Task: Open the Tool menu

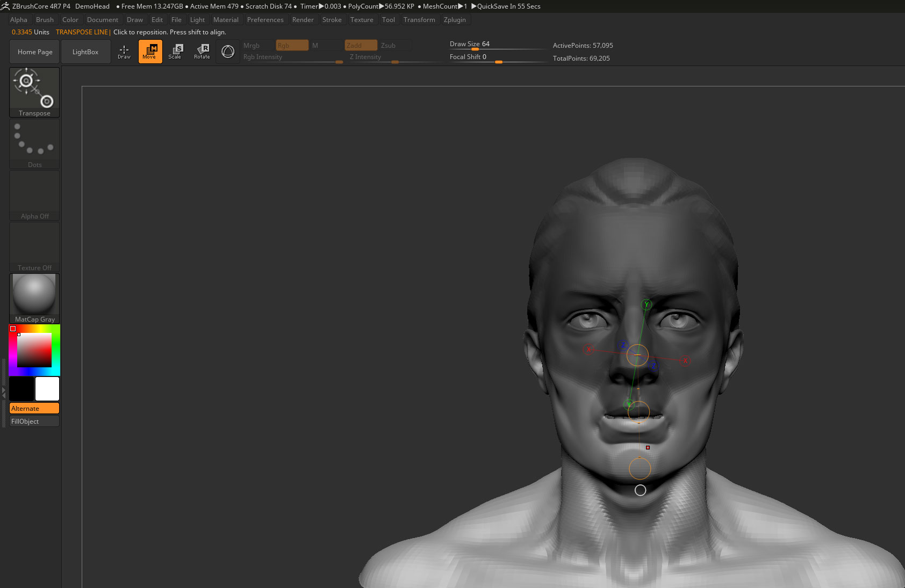Action: [x=389, y=20]
